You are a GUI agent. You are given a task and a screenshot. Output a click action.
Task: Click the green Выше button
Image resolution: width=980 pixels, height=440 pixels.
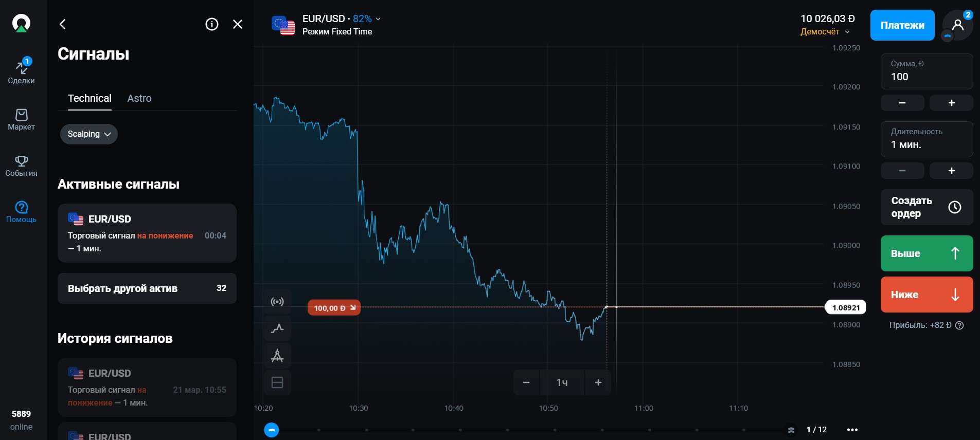click(x=927, y=253)
